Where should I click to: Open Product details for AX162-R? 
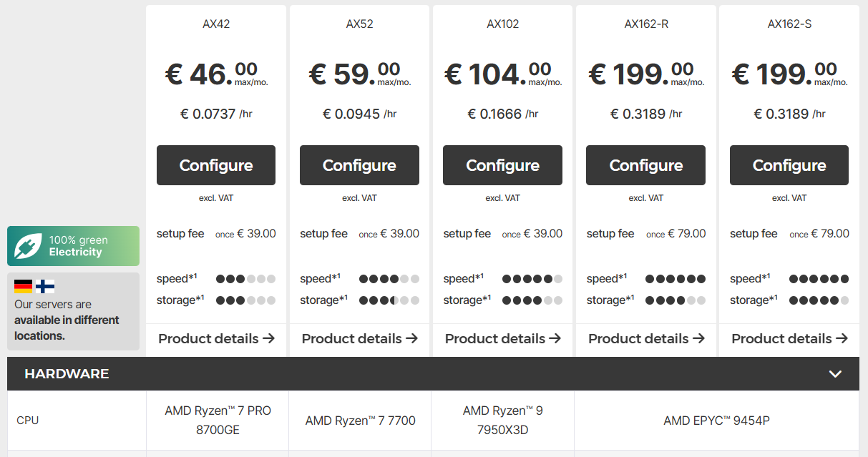[x=645, y=338]
